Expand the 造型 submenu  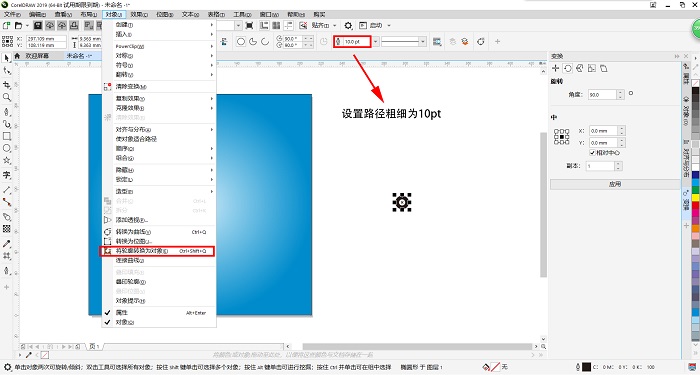(159, 192)
